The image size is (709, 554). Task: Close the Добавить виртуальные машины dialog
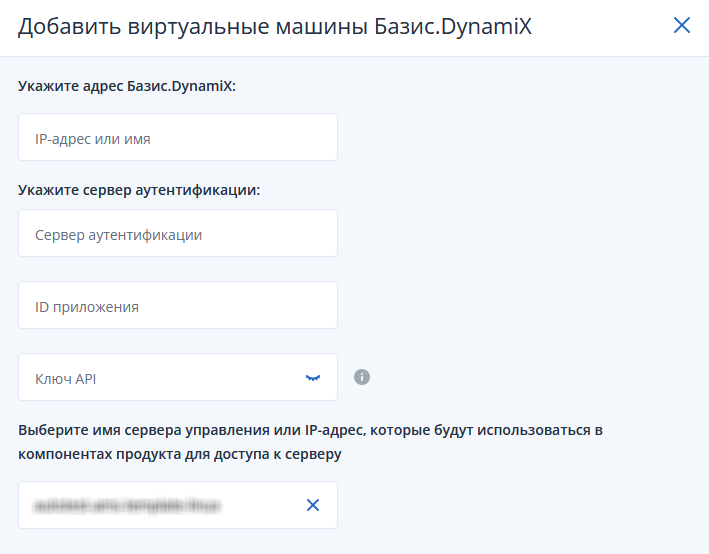[x=681, y=25]
